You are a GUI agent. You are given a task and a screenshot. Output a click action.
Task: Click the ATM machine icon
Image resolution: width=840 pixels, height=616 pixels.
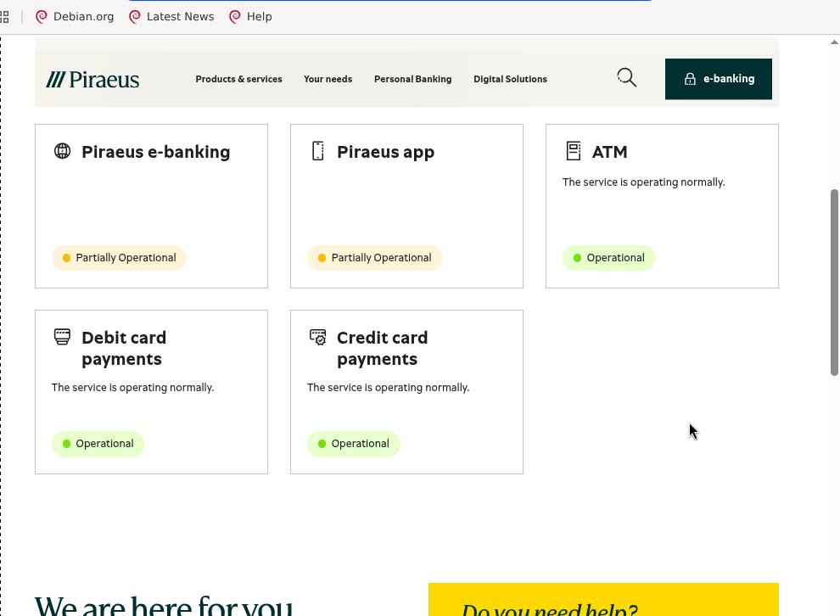(x=574, y=151)
